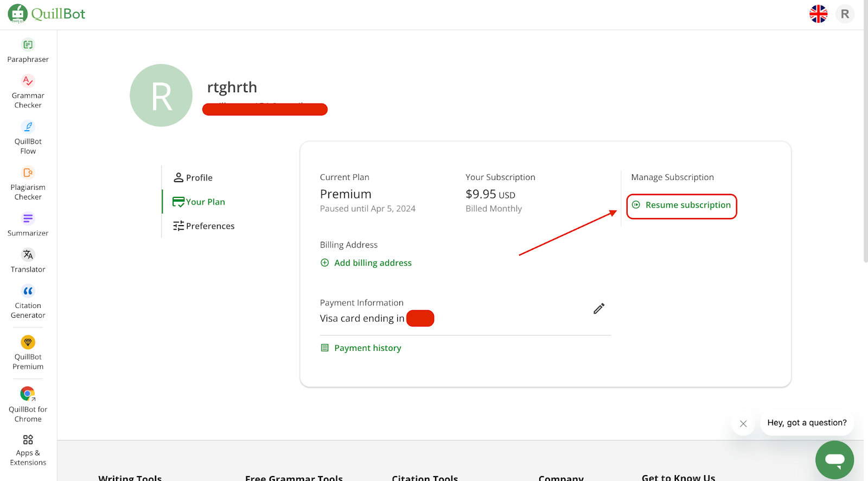Screen dimensions: 868x481
Task: Open Payment history link
Action: 361,348
